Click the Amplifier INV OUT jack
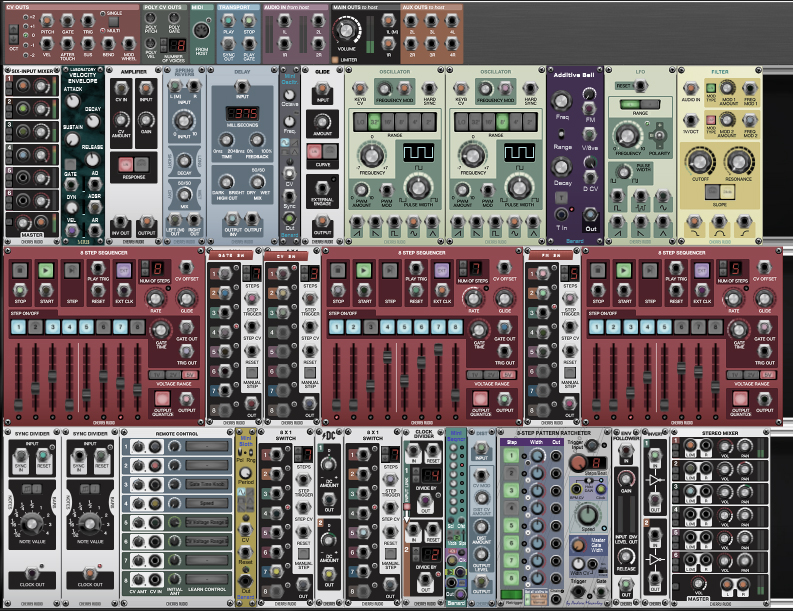The width and height of the screenshot is (793, 611). tap(120, 223)
